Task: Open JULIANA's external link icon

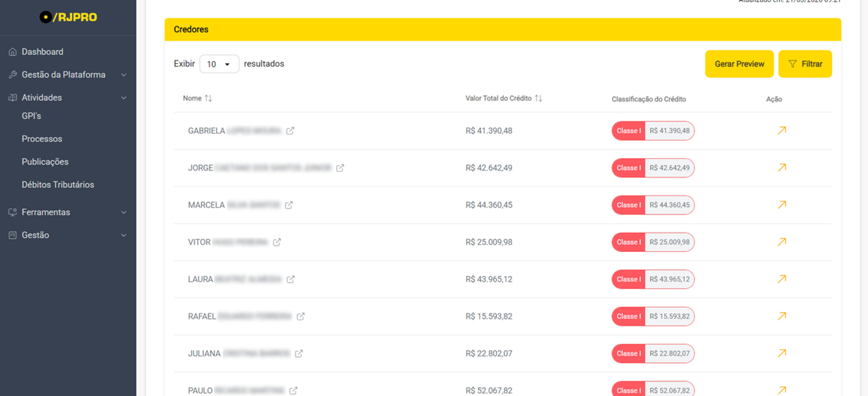Action: [298, 354]
